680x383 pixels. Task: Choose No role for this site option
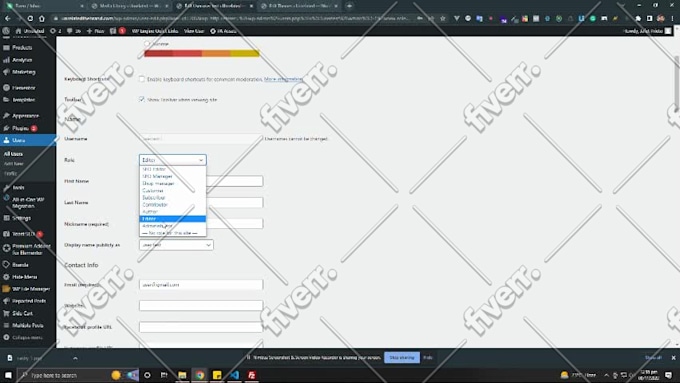(173, 233)
